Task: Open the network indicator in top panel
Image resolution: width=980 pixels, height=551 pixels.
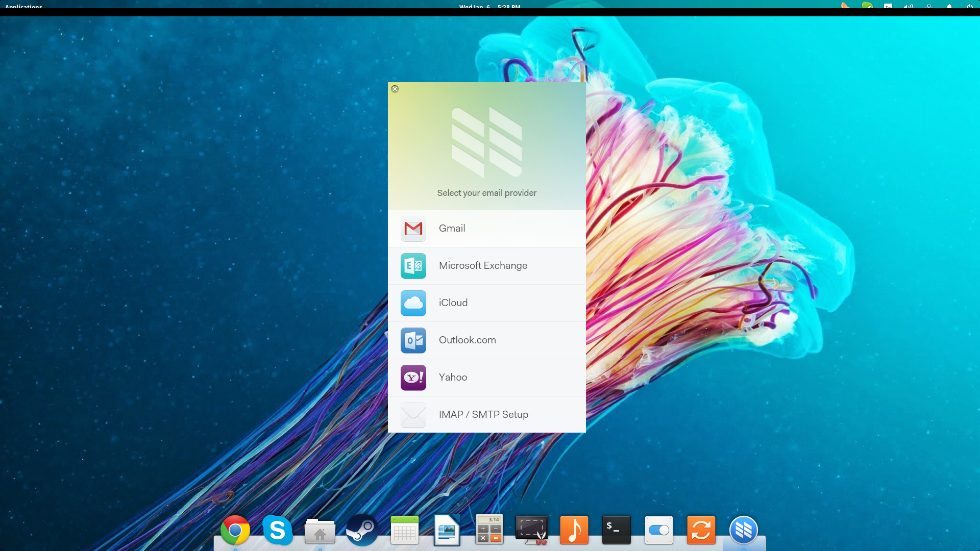Action: tap(929, 7)
